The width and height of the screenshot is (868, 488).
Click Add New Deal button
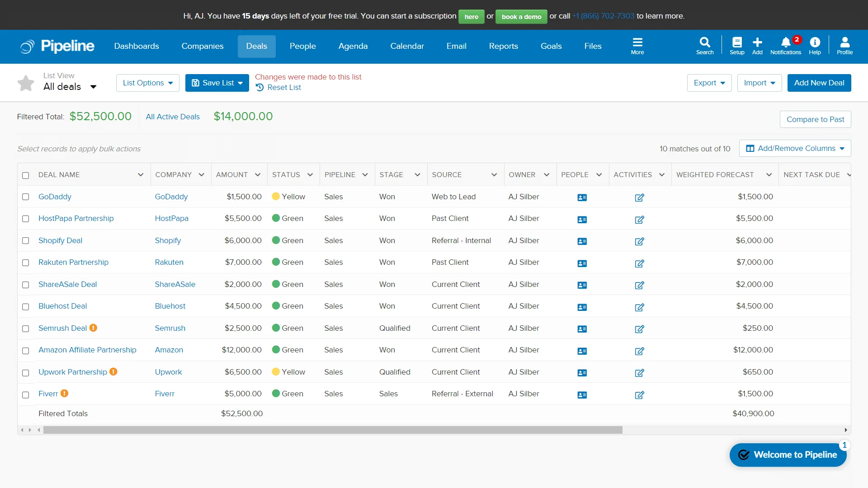pos(819,83)
